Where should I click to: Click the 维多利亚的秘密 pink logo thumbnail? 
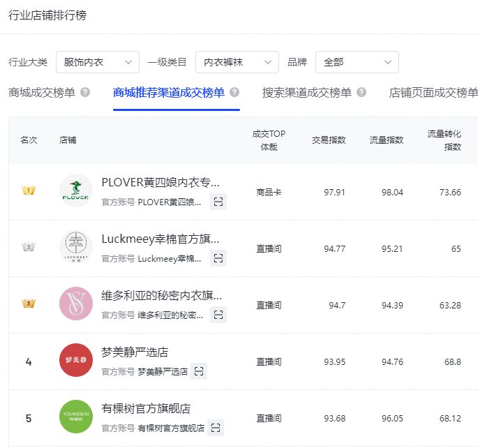click(x=76, y=304)
